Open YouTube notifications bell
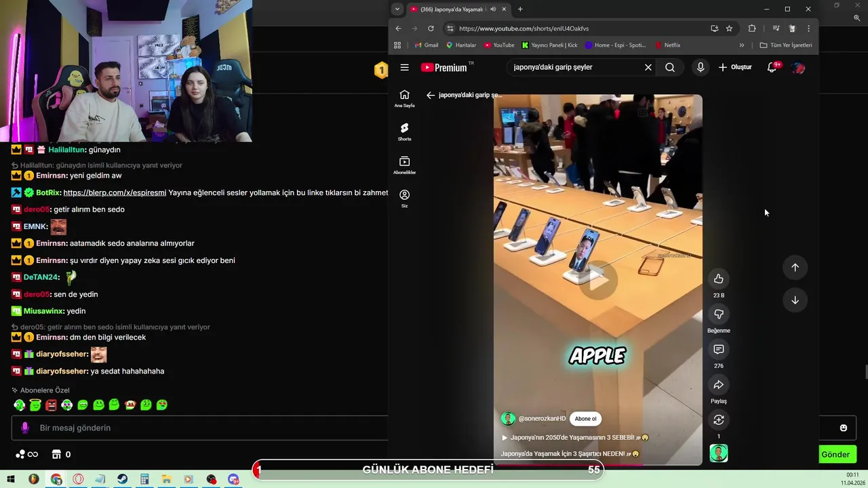 pyautogui.click(x=772, y=67)
